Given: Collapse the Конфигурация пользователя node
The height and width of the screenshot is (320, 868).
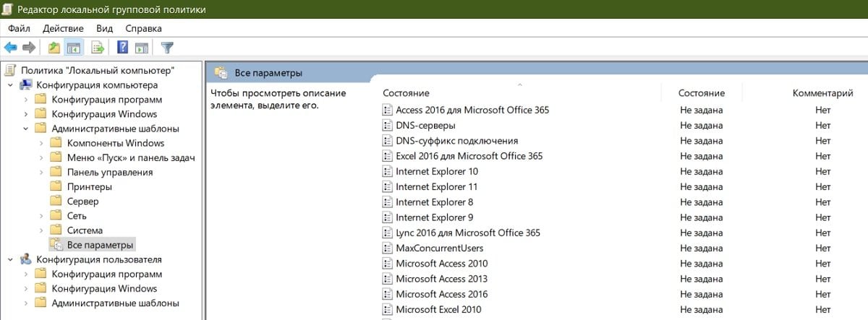Looking at the screenshot, I should click(x=9, y=259).
